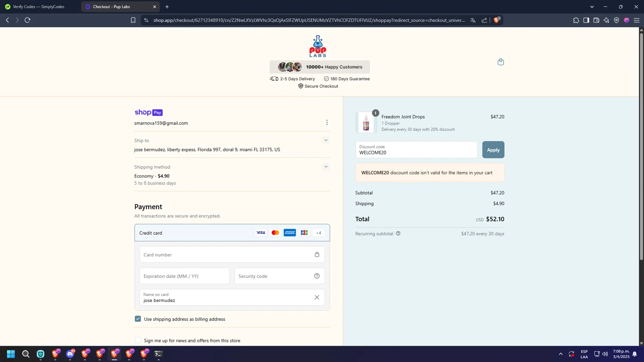Open browser extensions puzzle icon
Image resolution: width=644 pixels, height=362 pixels.
[576, 20]
